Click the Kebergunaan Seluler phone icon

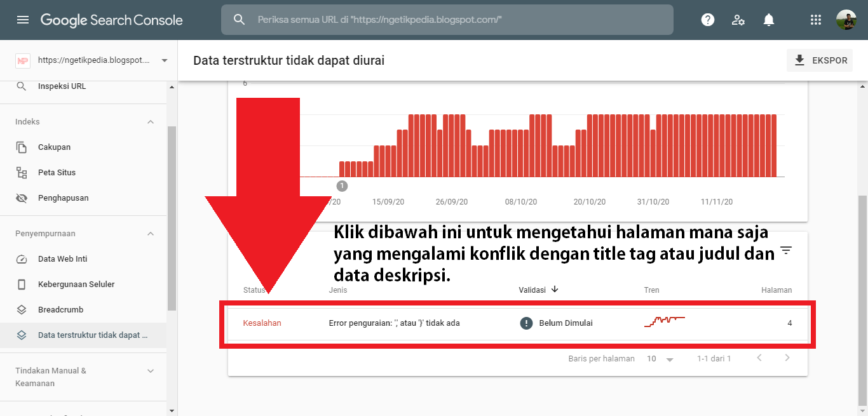tap(22, 285)
